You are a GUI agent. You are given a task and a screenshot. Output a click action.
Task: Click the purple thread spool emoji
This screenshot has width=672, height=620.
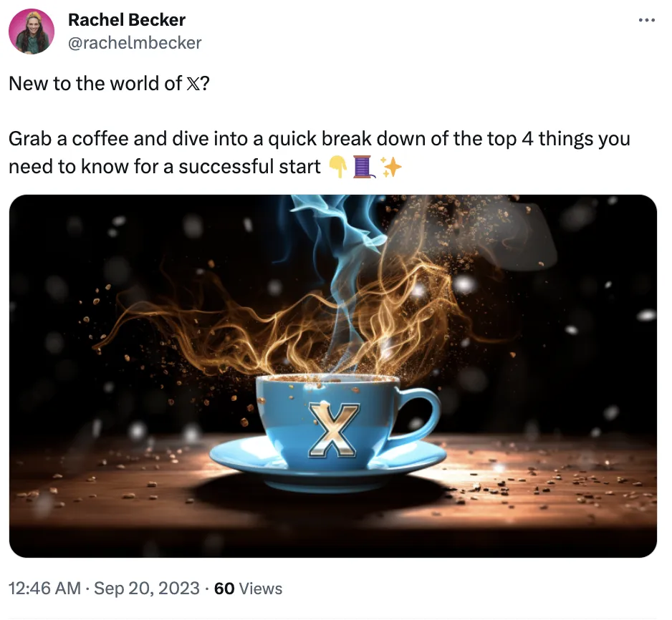[363, 167]
